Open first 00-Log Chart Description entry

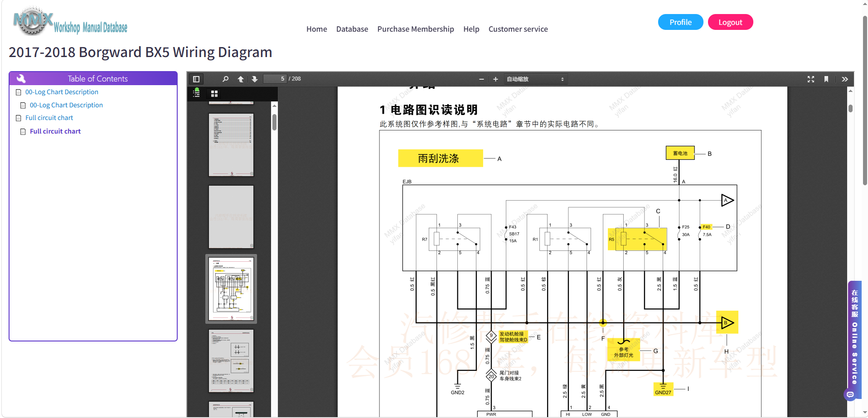62,92
